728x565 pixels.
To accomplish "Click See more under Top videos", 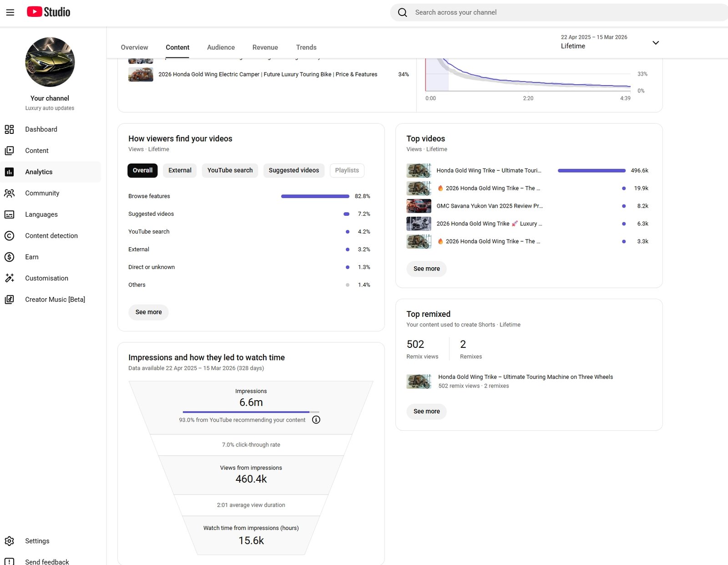I will [426, 269].
